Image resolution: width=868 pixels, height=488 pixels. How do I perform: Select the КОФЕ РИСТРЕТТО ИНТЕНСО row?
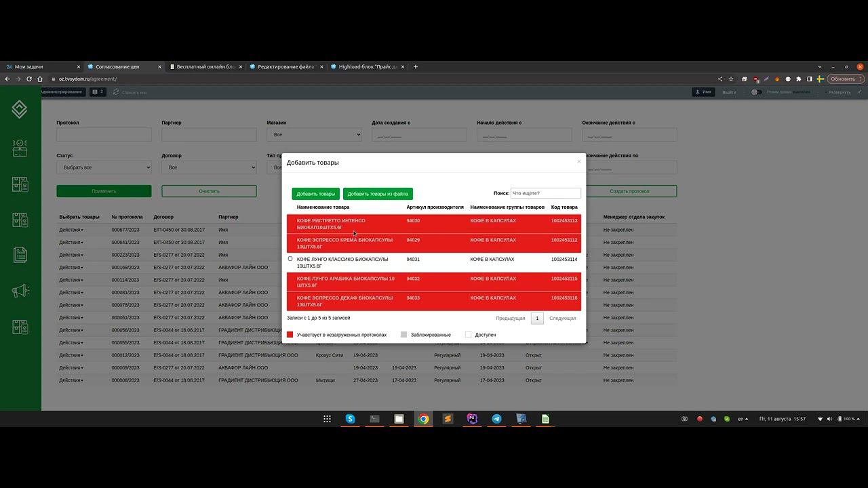coord(434,224)
